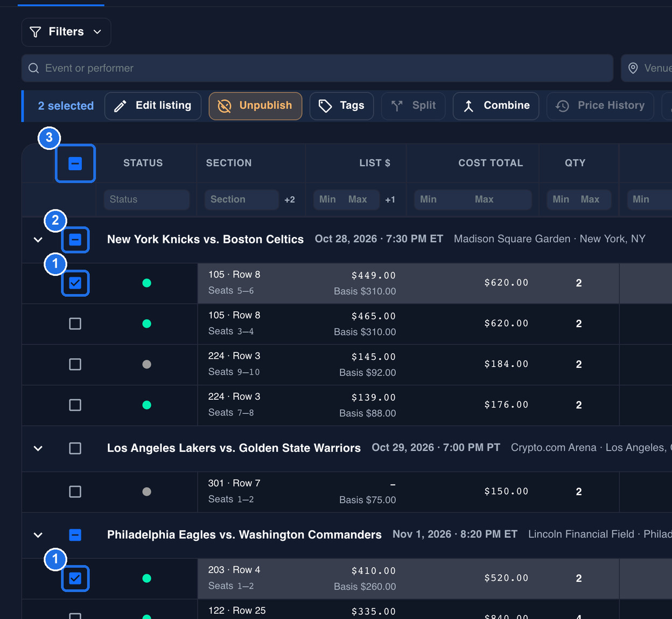The height and width of the screenshot is (619, 672).
Task: Show the +2 extra Section filters
Action: coord(290,200)
